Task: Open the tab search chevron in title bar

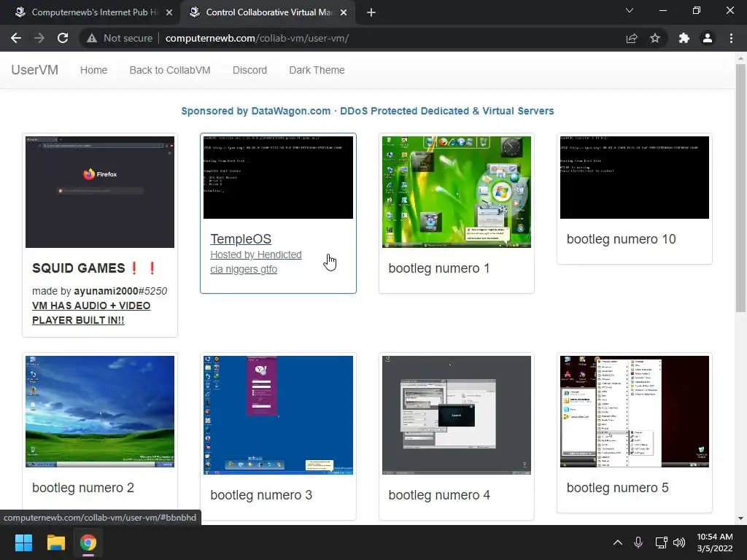Action: [x=630, y=10]
